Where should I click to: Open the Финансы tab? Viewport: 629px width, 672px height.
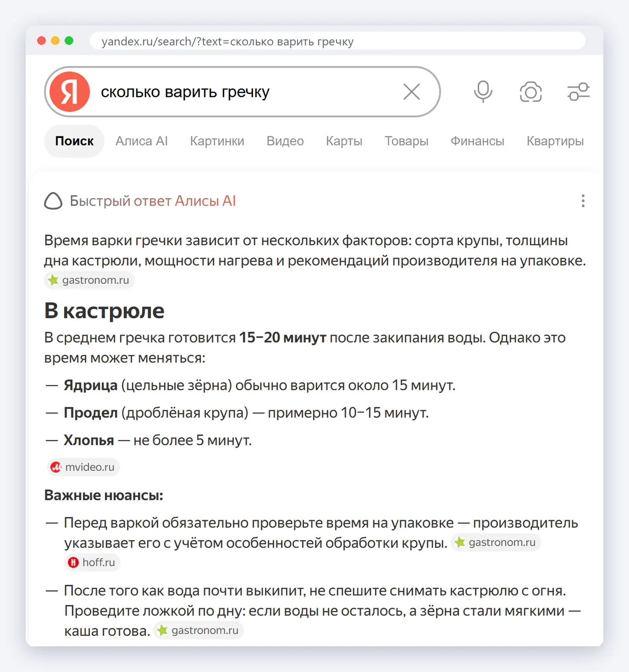coord(477,141)
